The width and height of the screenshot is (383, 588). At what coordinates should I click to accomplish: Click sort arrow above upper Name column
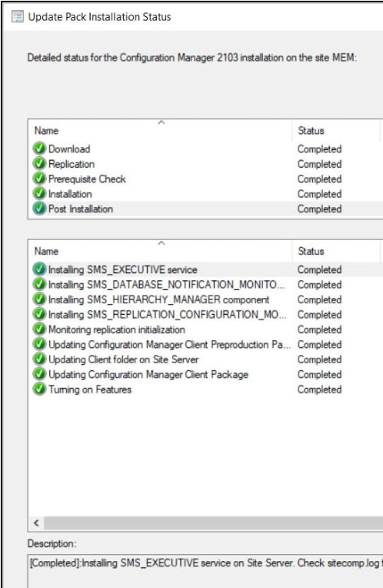162,122
